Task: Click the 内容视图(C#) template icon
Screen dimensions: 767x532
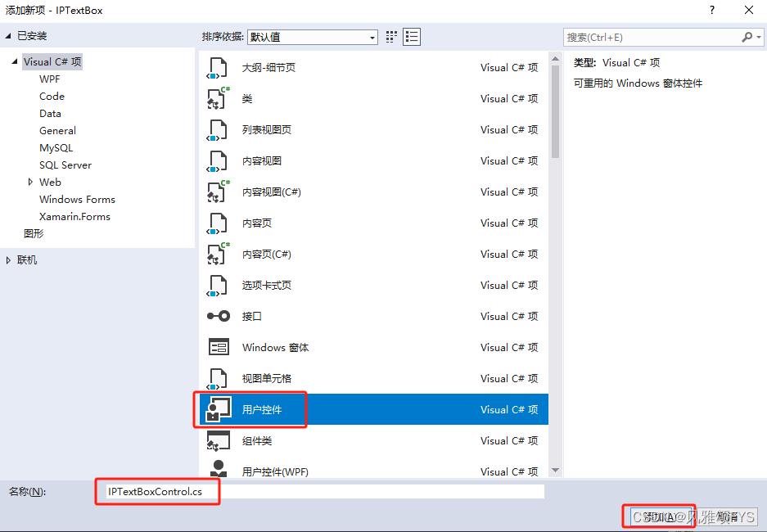Action: point(219,192)
